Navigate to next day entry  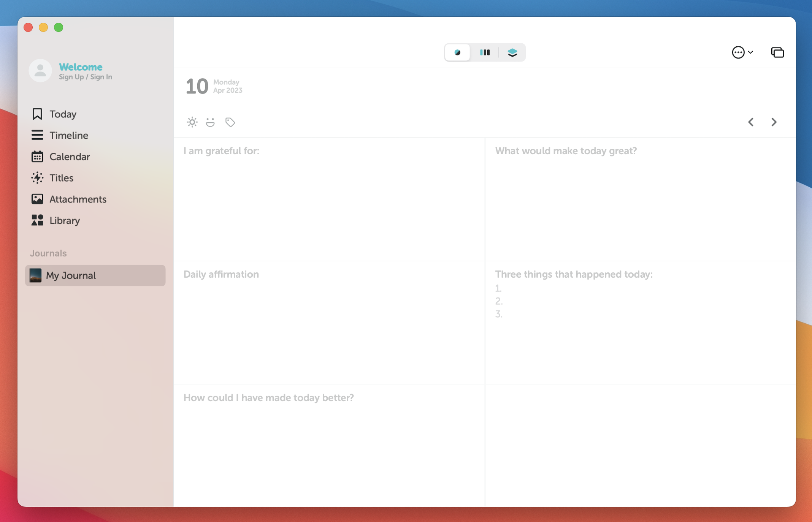pyautogui.click(x=774, y=121)
